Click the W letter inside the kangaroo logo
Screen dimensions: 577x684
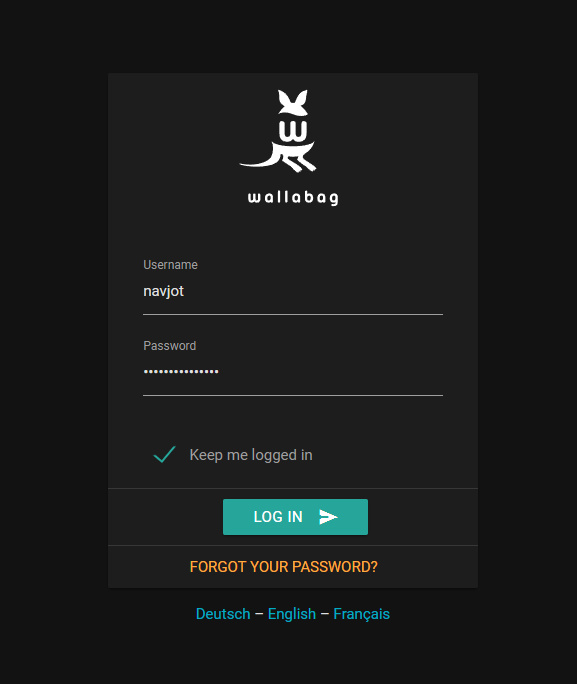[x=293, y=130]
